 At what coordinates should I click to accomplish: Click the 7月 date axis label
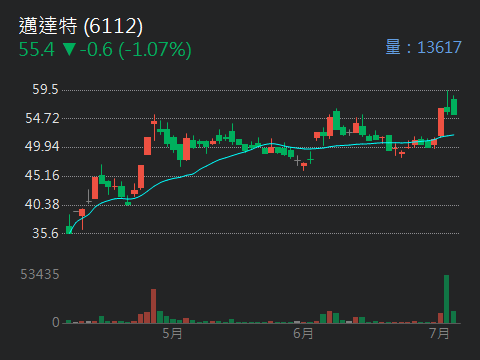(439, 333)
